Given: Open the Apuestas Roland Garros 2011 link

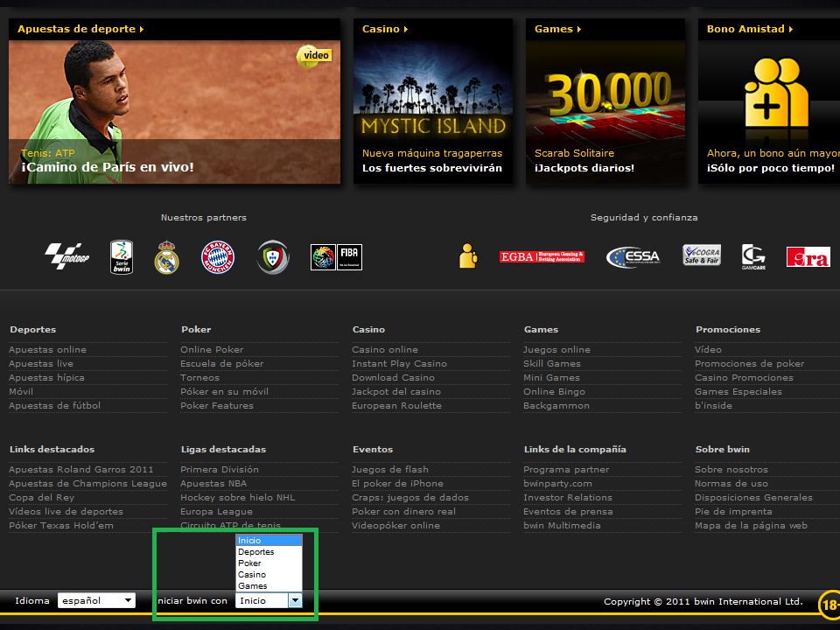Looking at the screenshot, I should pos(80,469).
